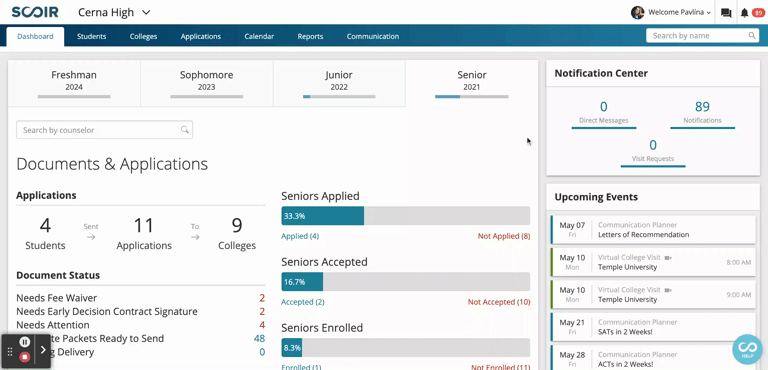Open the Communication menu
Viewport: 768px width, 370px height.
point(373,36)
